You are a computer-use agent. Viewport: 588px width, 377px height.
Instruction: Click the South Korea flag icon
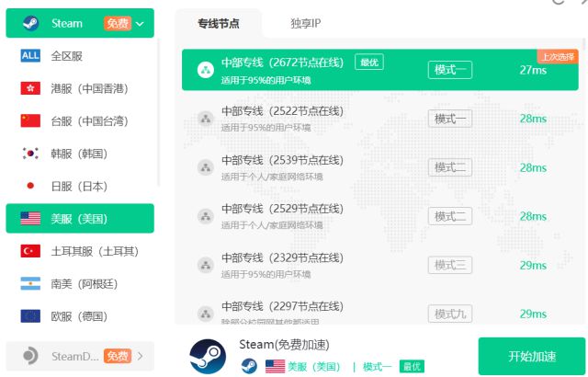point(30,154)
